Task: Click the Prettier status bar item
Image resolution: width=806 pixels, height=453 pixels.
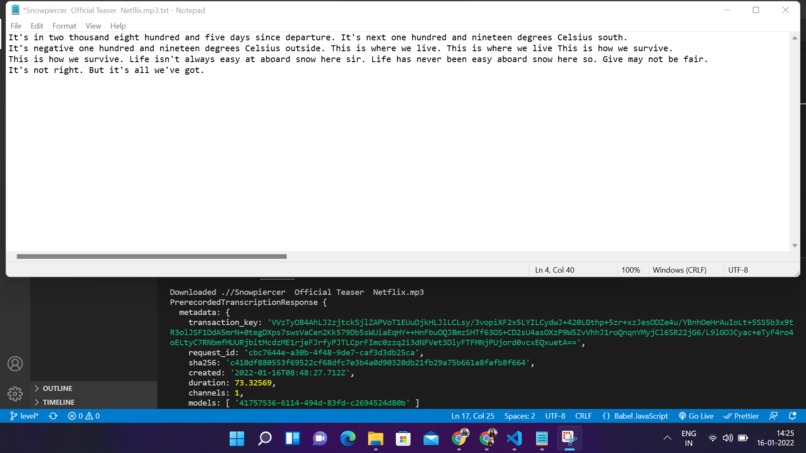Action: pos(741,416)
